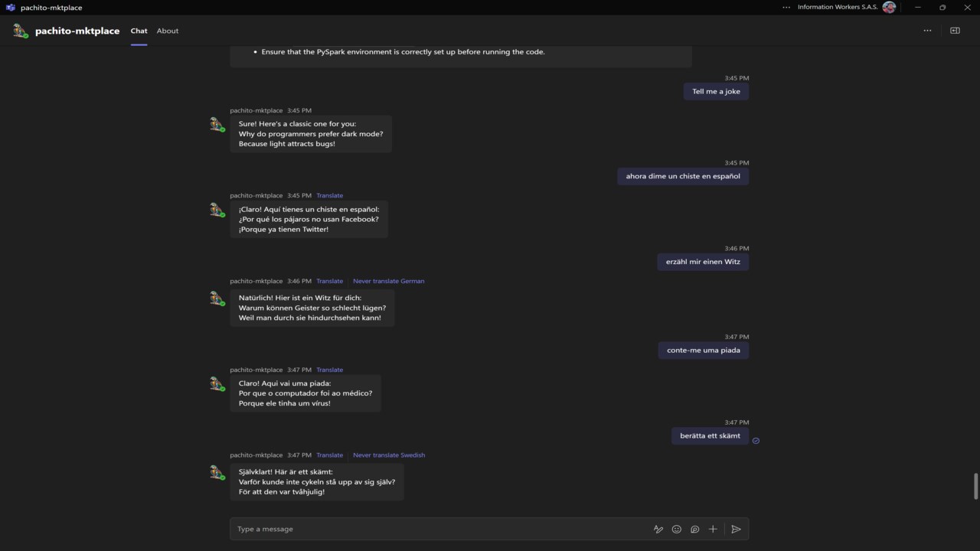Choose Never translate Swedish

point(389,455)
